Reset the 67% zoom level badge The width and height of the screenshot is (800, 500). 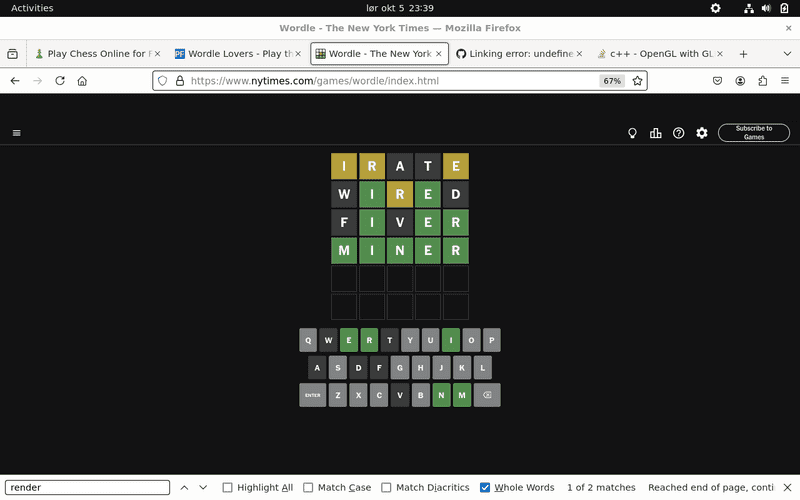click(x=612, y=81)
